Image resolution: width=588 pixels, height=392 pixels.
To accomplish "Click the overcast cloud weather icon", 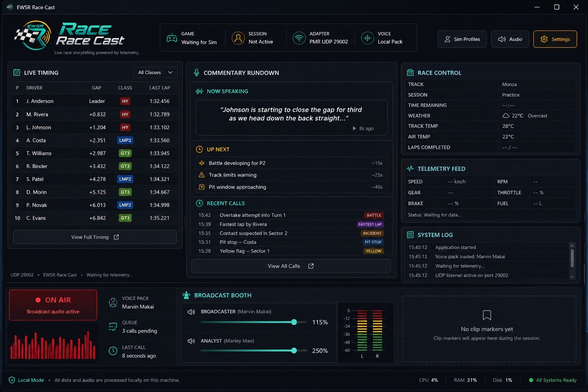I will click(x=506, y=116).
